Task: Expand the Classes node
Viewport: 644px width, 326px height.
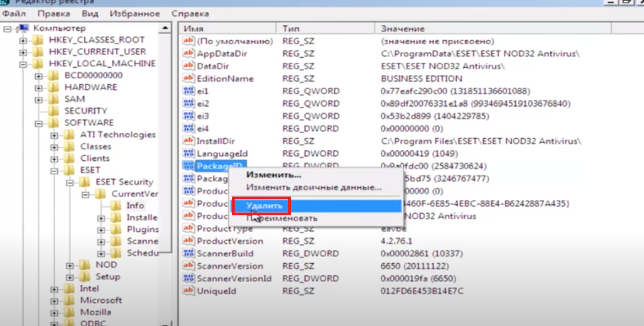Action: tap(54, 148)
